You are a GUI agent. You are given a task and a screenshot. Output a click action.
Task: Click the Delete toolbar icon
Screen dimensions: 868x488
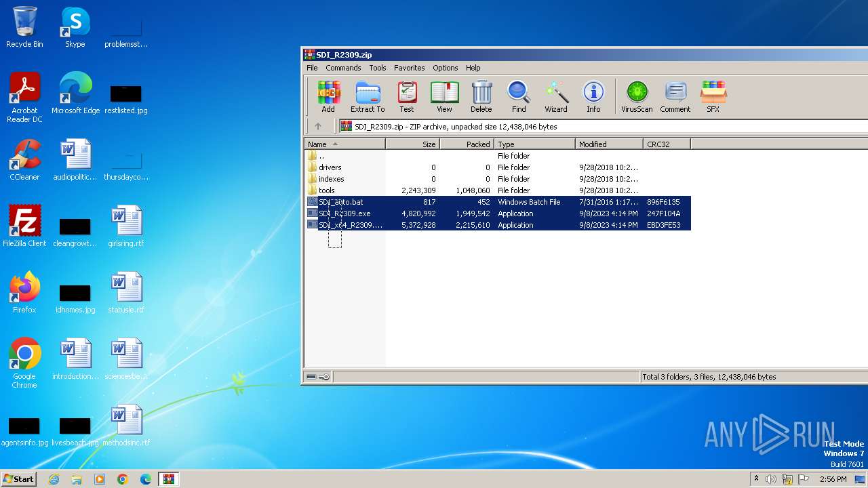click(x=481, y=96)
